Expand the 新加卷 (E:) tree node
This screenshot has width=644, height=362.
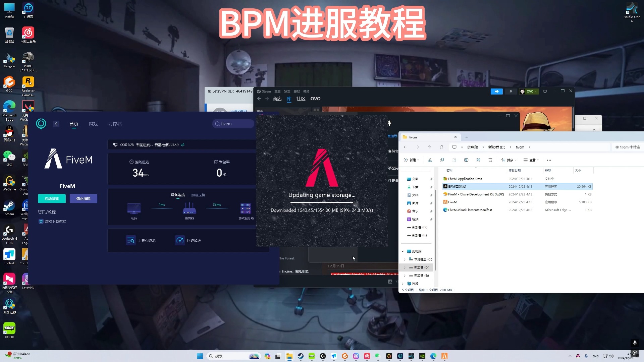[405, 276]
